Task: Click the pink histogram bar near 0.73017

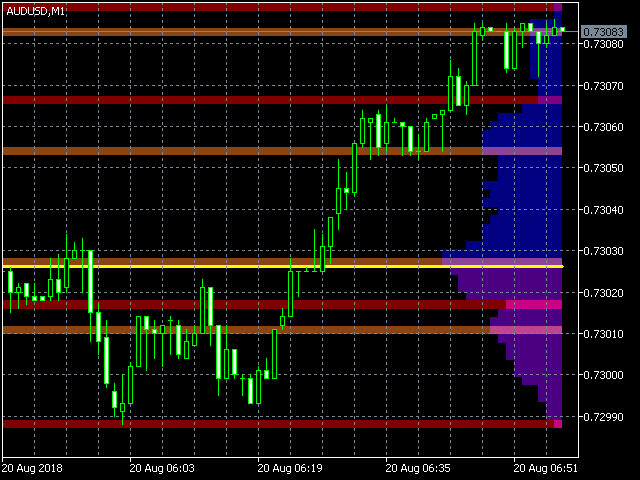Action: click(x=534, y=304)
